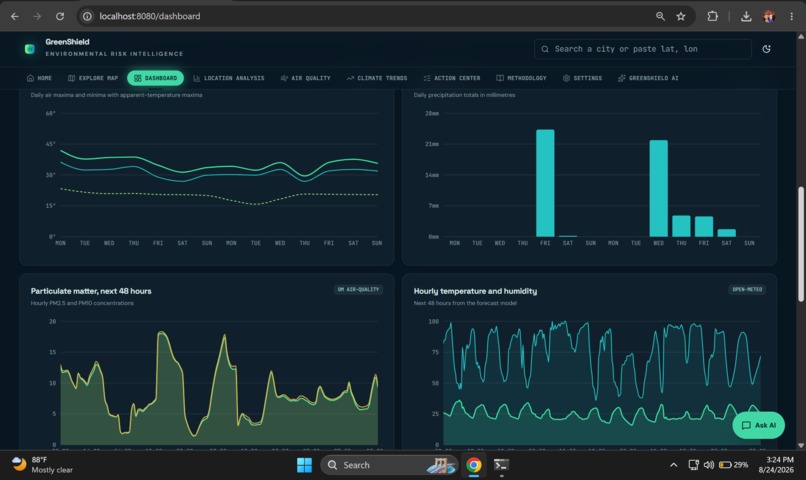Click the battery 29% indicator
Image resolution: width=806 pixels, height=480 pixels.
[734, 465]
